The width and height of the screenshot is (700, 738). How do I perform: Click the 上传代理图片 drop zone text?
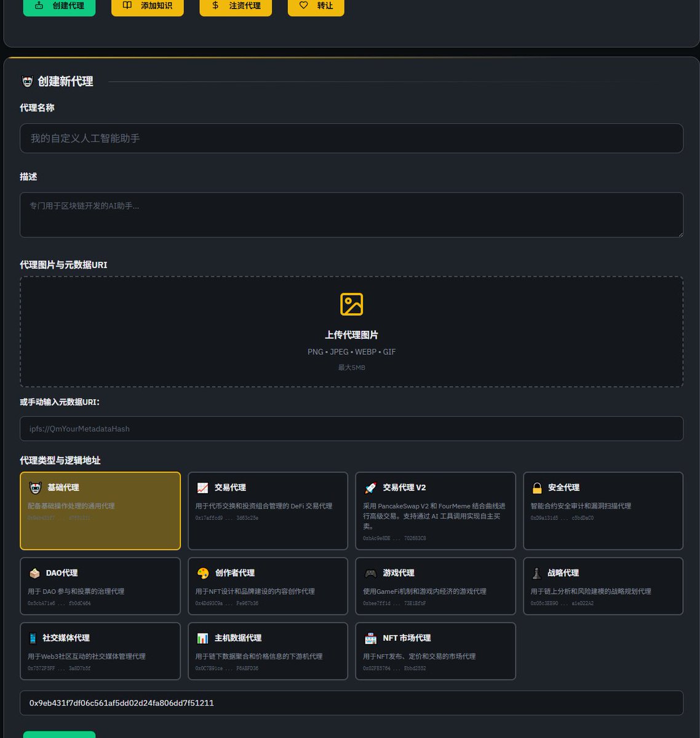pyautogui.click(x=352, y=335)
